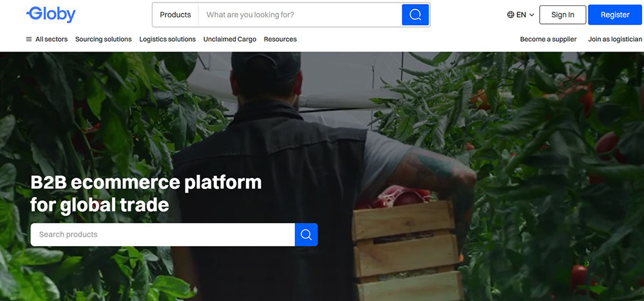644x301 pixels.
Task: Focus the 'What are you looking for?' field
Action: click(300, 15)
